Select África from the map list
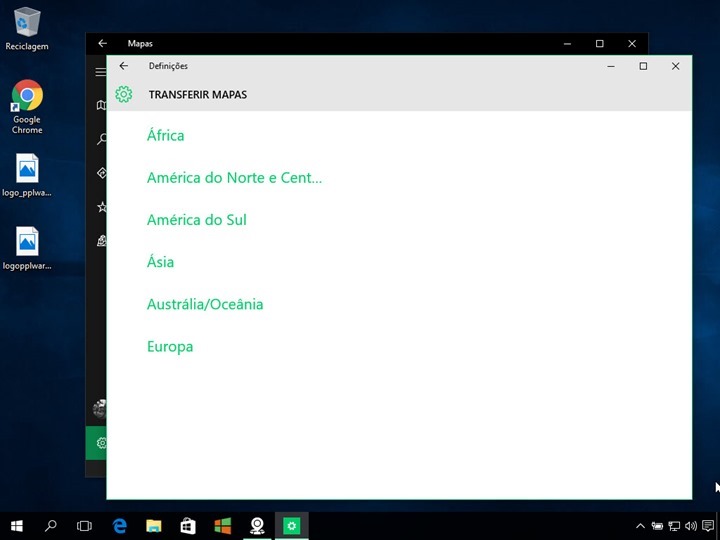This screenshot has width=720, height=540. tap(166, 136)
